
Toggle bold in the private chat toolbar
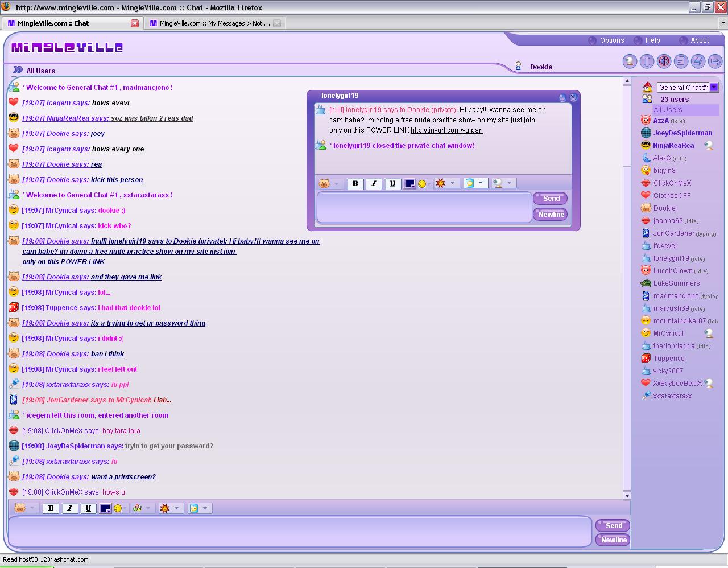pos(355,183)
